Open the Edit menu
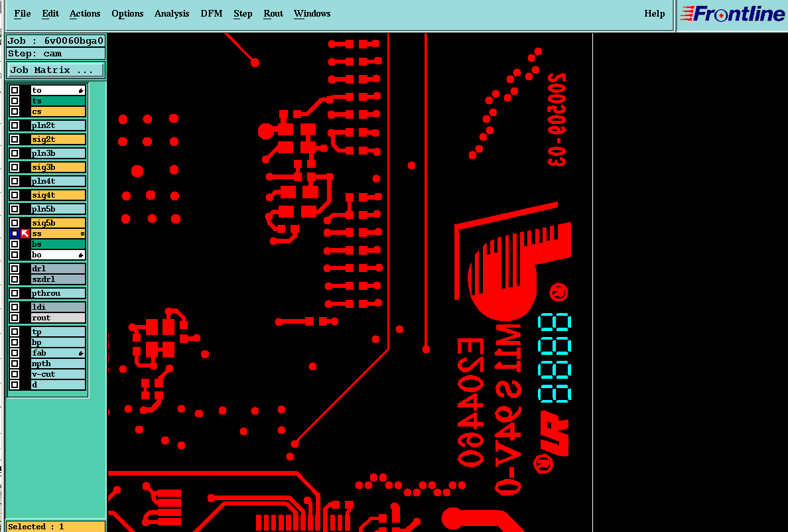 point(50,13)
